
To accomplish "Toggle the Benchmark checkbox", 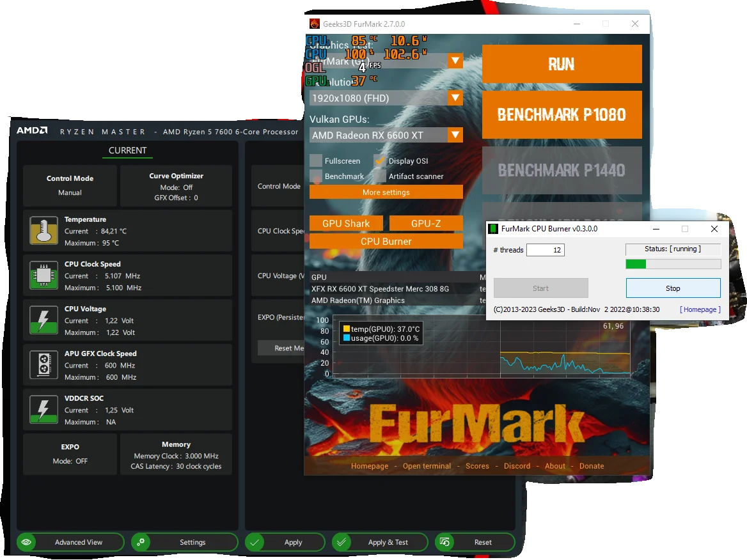I will coord(316,176).
